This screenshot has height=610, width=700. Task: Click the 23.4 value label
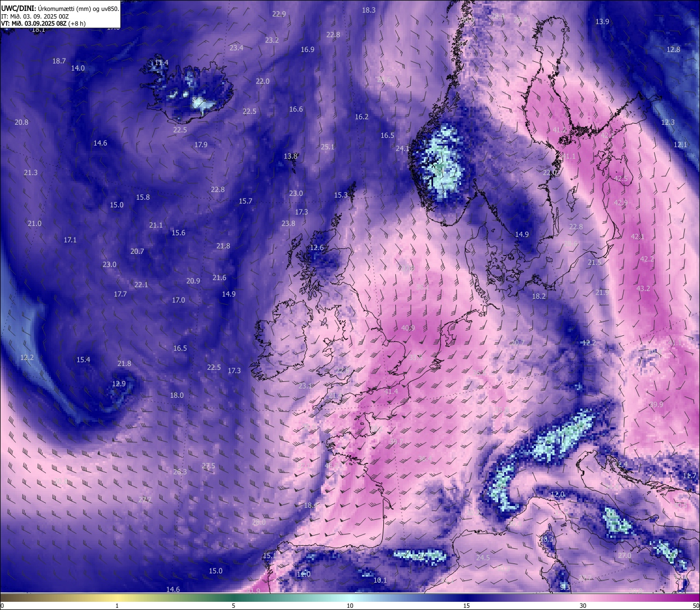point(236,48)
